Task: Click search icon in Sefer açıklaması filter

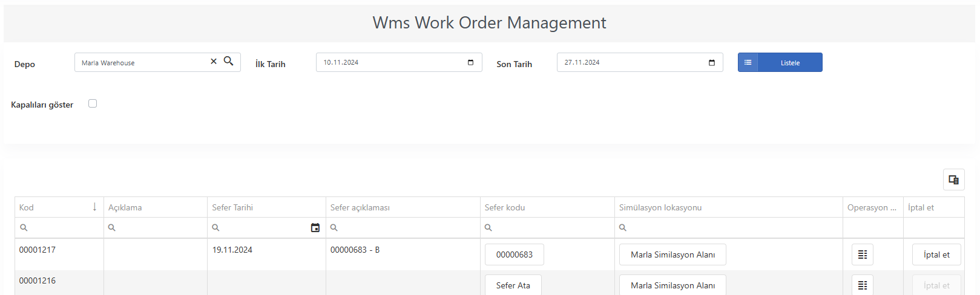Action: tap(334, 228)
